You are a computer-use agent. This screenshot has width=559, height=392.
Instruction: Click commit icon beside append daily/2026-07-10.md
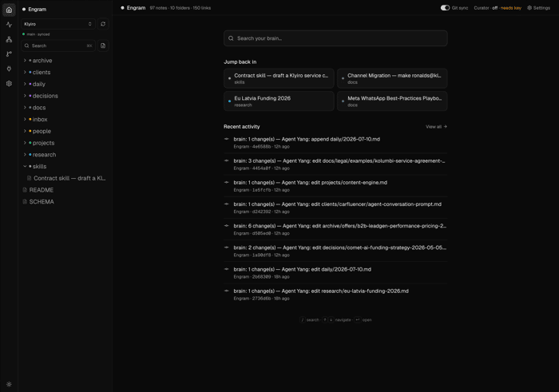[226, 139]
